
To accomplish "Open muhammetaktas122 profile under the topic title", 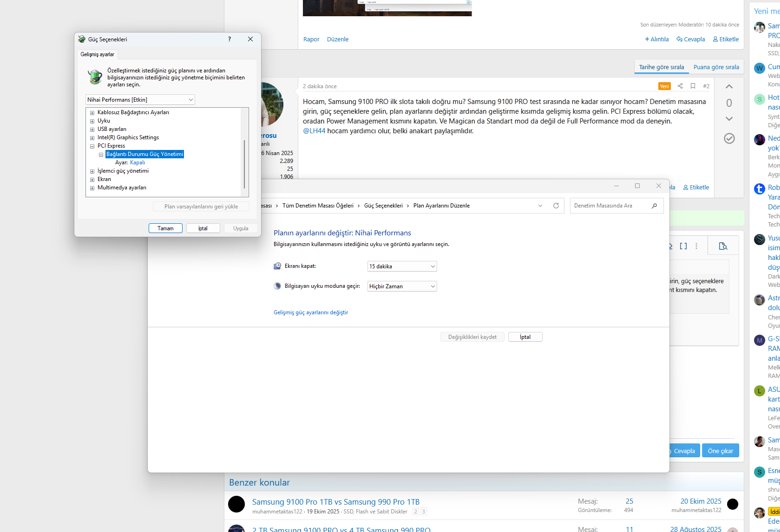I will tap(277, 512).
